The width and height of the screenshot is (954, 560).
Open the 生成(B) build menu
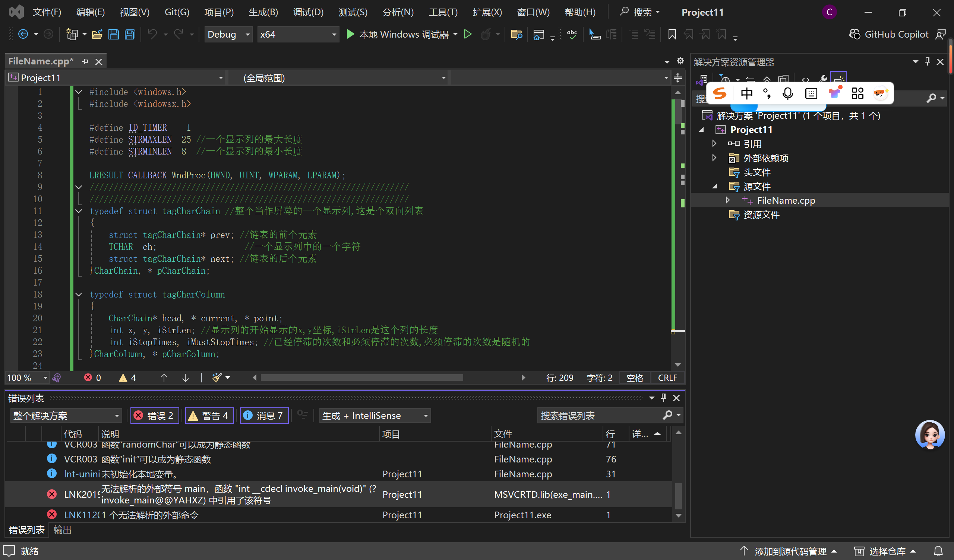tap(263, 12)
